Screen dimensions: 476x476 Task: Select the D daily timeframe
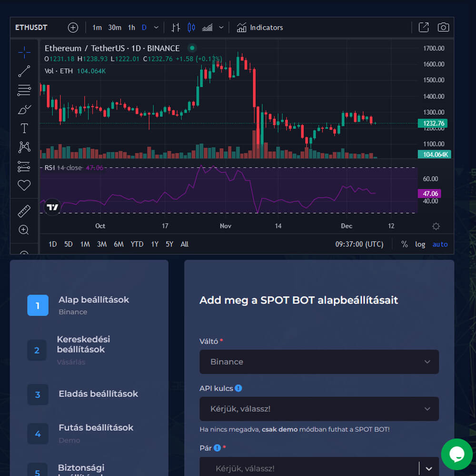(x=144, y=28)
